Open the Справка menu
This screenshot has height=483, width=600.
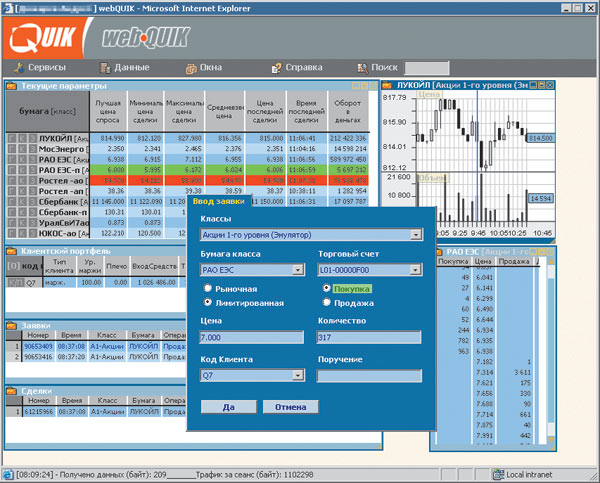(x=304, y=67)
